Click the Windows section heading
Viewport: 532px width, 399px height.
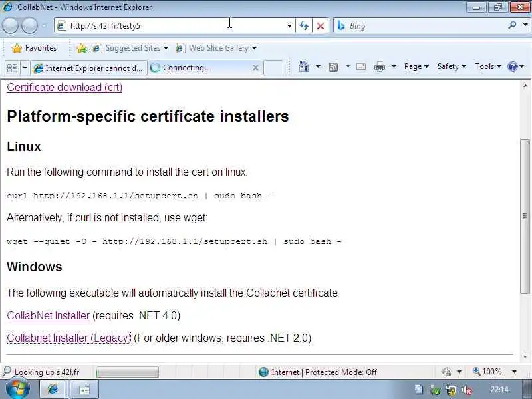point(35,267)
